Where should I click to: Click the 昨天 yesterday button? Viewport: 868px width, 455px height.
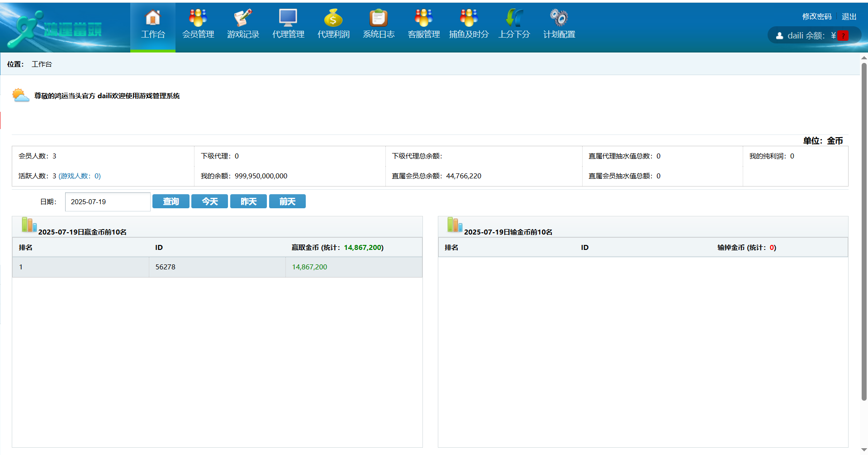(248, 201)
